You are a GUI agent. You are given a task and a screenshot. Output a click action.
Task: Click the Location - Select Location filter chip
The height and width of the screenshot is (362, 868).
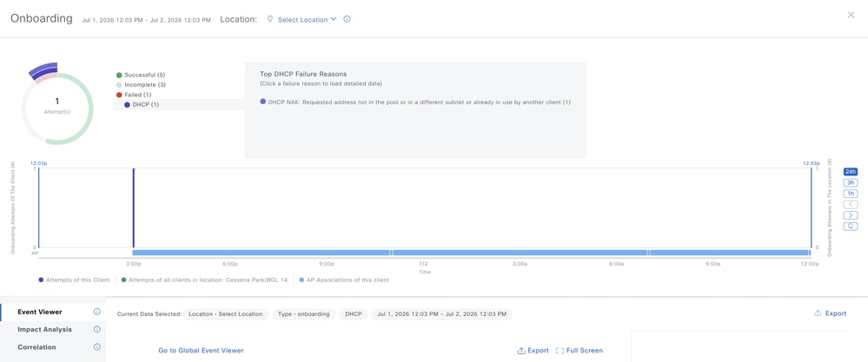coord(225,314)
